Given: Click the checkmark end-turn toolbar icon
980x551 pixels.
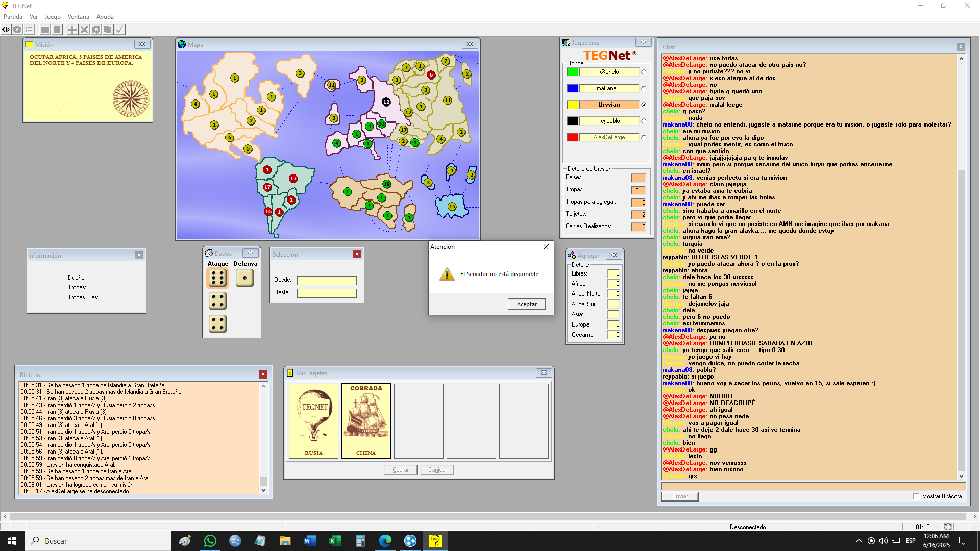Looking at the screenshot, I should 119,30.
